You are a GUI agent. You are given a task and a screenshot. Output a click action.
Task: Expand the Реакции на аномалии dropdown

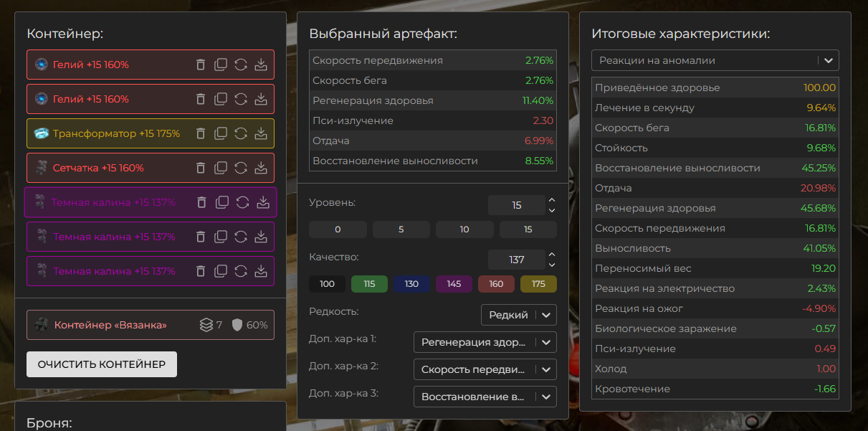tap(715, 61)
